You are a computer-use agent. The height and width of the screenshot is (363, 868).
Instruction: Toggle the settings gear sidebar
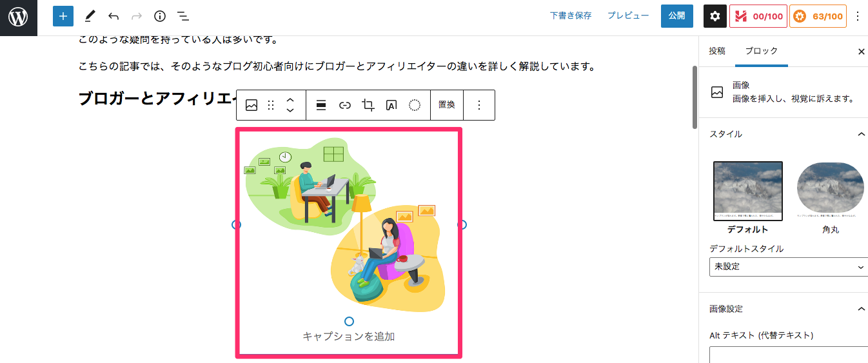pyautogui.click(x=715, y=16)
